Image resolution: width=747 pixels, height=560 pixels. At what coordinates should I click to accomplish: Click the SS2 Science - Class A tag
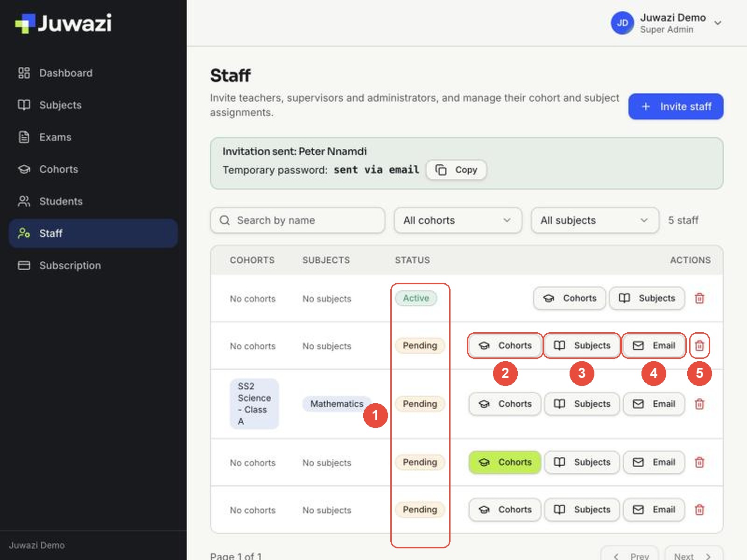(x=254, y=404)
